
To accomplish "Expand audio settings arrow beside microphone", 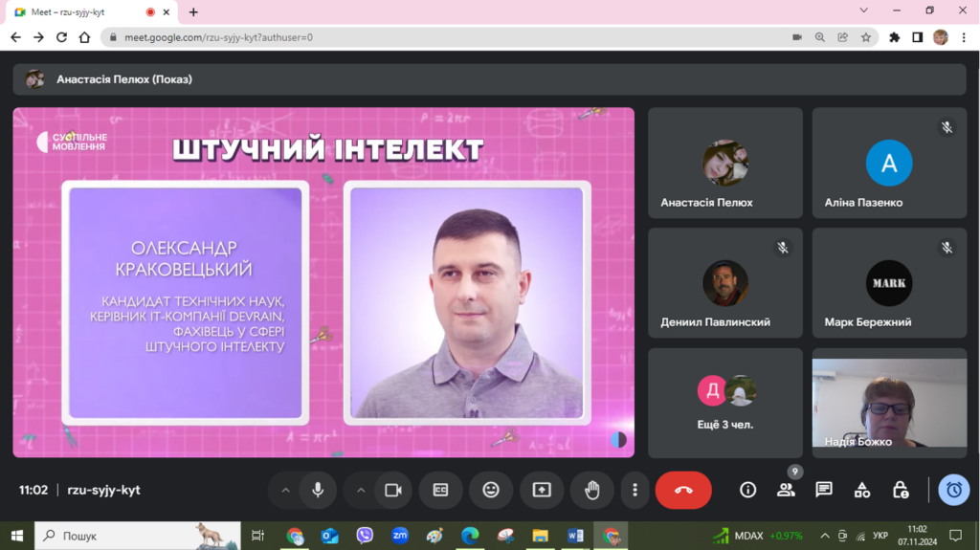I will [285, 491].
